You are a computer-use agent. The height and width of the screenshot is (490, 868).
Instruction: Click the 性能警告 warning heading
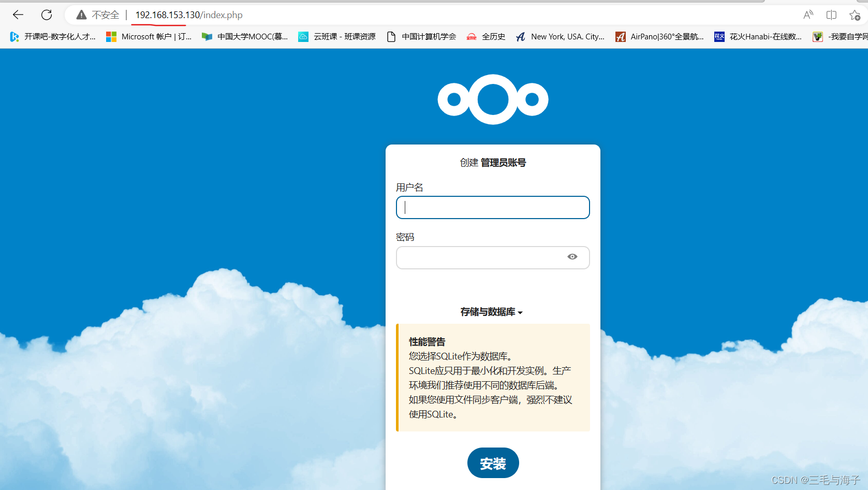(x=427, y=342)
